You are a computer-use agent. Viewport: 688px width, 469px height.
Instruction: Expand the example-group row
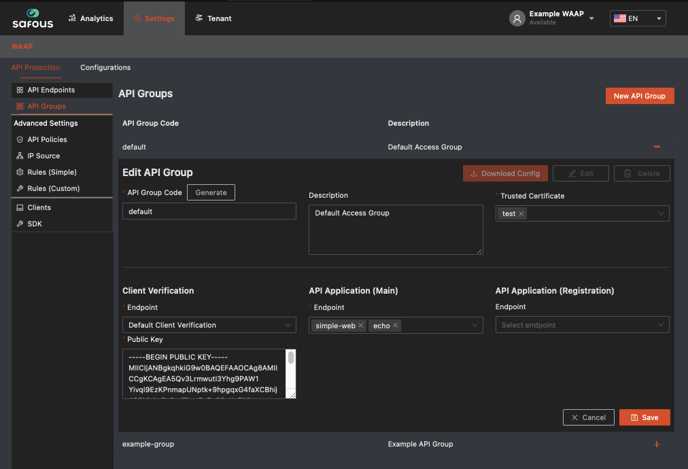pyautogui.click(x=656, y=444)
